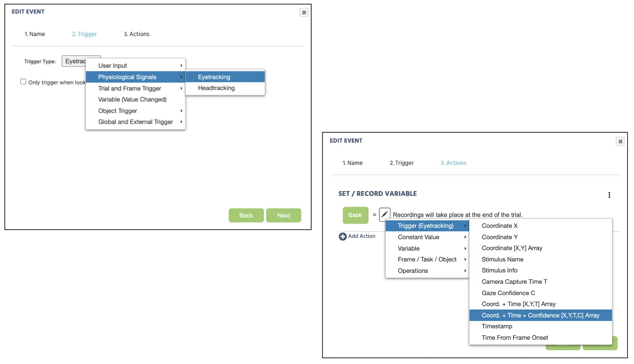The height and width of the screenshot is (364, 634).
Task: Expand the Constant Value submenu
Action: coord(427,237)
